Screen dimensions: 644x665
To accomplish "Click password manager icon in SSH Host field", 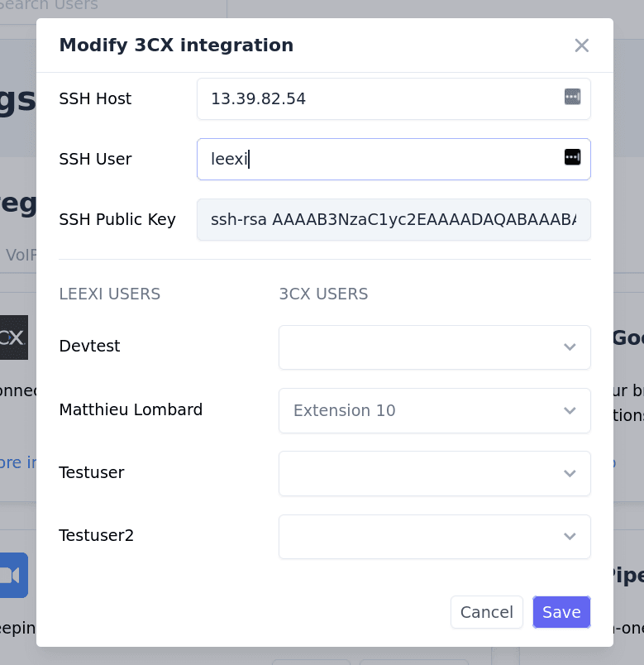I will pos(572,97).
